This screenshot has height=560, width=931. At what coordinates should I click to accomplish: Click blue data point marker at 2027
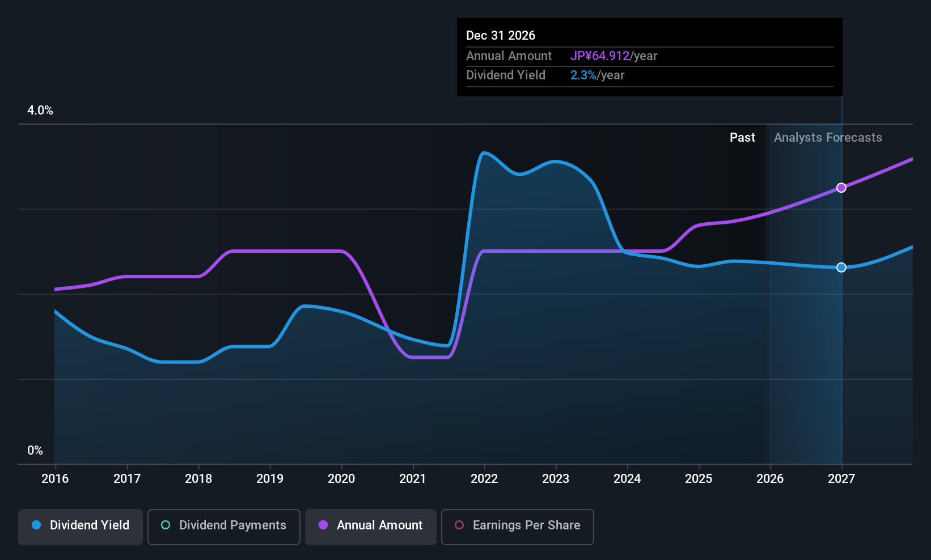841,268
